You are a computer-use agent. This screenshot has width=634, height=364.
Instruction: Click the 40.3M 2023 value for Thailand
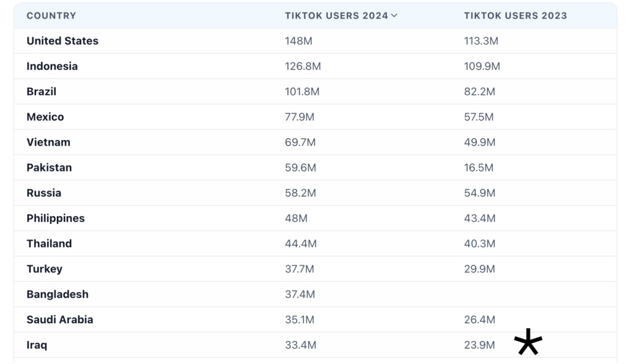click(x=480, y=243)
